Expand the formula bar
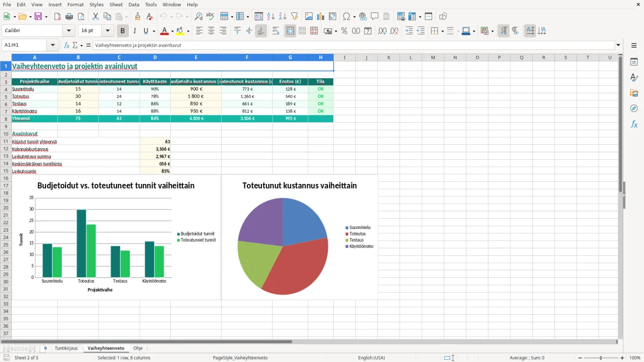 pos(618,45)
